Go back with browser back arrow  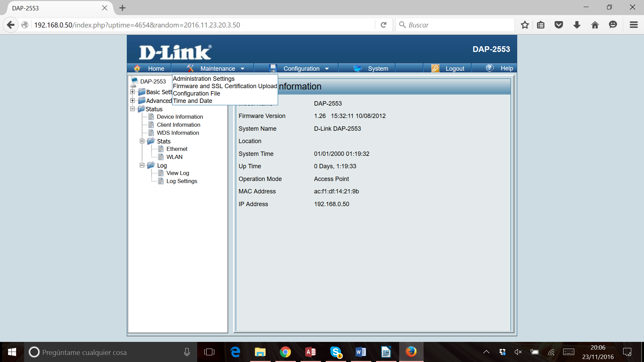(11, 25)
